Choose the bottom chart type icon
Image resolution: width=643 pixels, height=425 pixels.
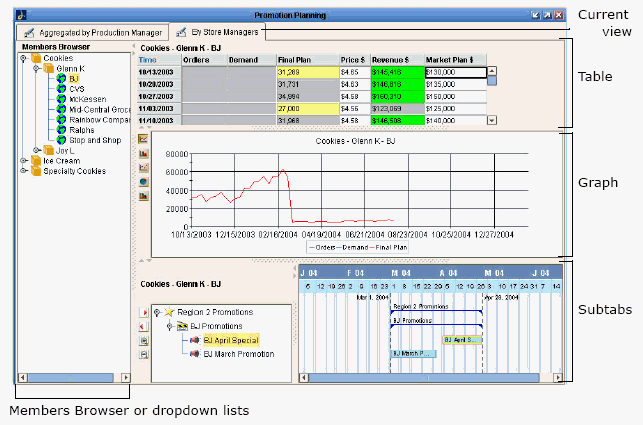[x=143, y=196]
